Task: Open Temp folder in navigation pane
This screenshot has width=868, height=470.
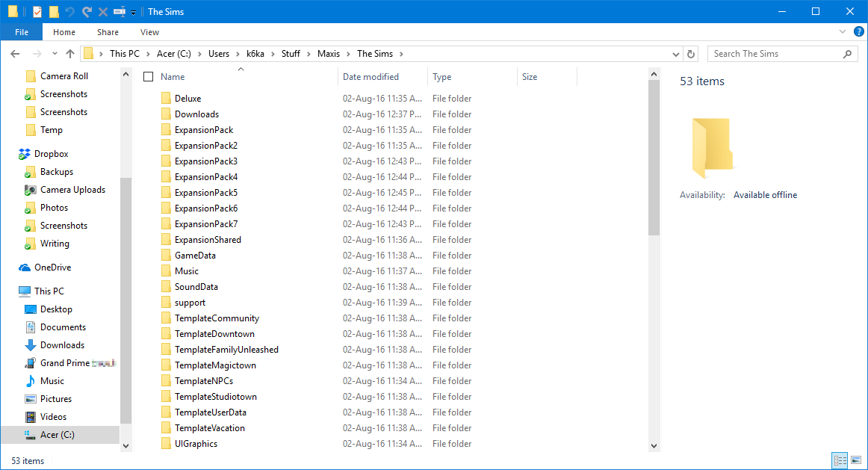Action: coord(51,129)
